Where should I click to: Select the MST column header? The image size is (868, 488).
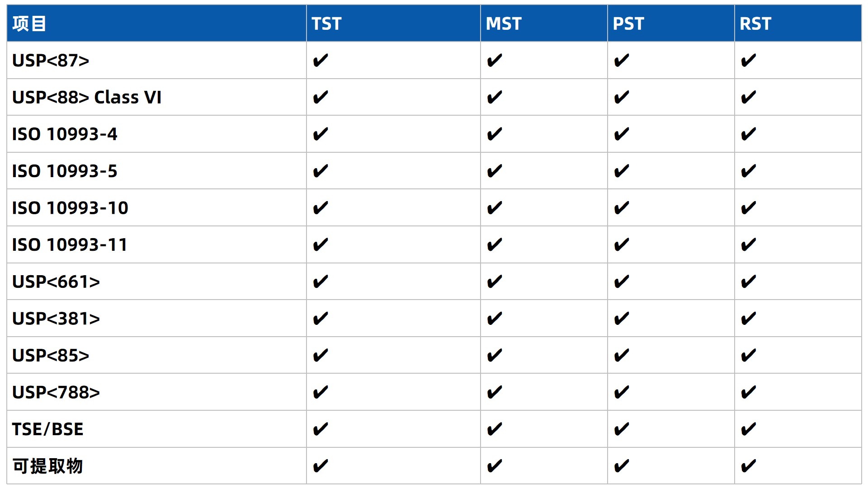(x=504, y=23)
